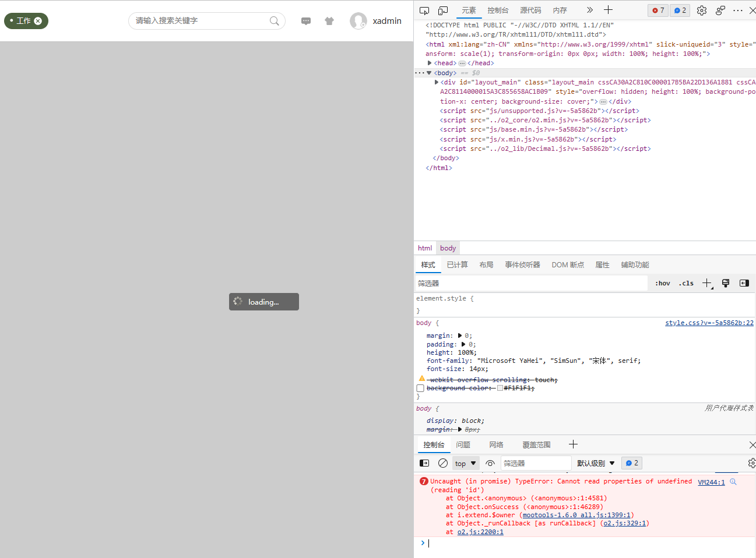
Task: Click the live expression eye icon
Action: (490, 463)
